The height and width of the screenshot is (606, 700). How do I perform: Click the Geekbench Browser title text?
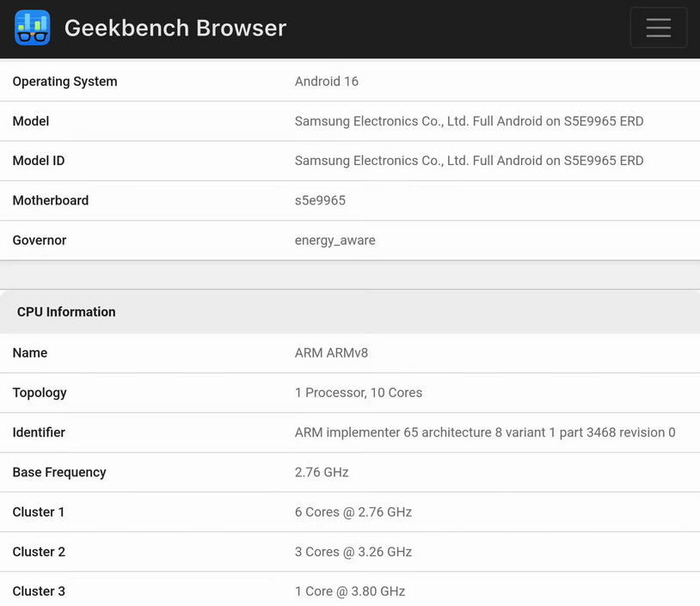175,28
